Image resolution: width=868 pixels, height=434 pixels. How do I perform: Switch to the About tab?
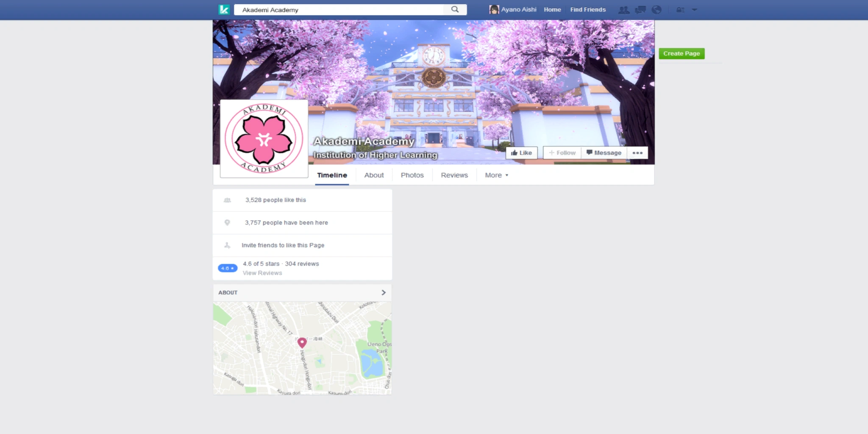tap(374, 175)
